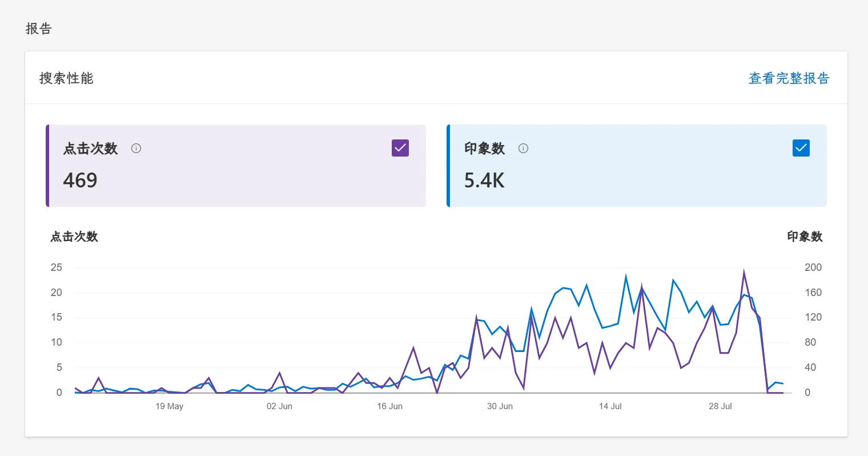Select the 19 May date label
This screenshot has width=868, height=456.
tap(169, 406)
